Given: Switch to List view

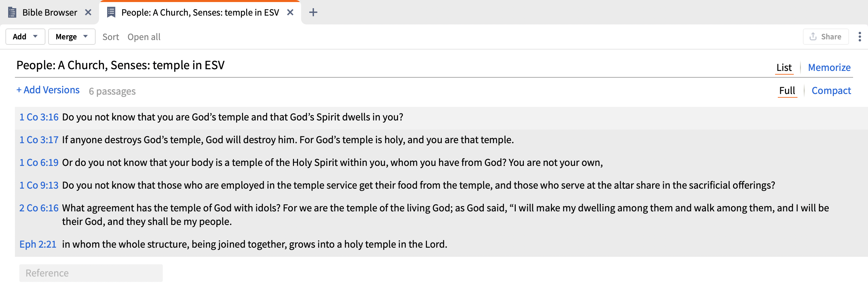Looking at the screenshot, I should click(784, 68).
